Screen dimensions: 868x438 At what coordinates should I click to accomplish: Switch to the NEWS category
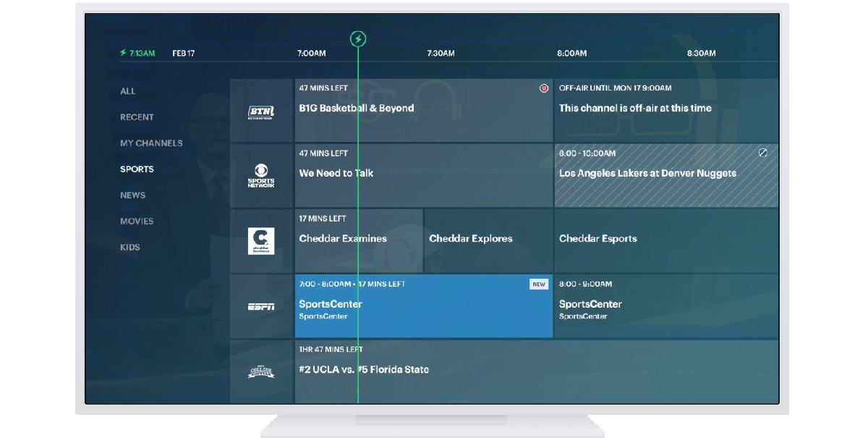click(x=132, y=195)
